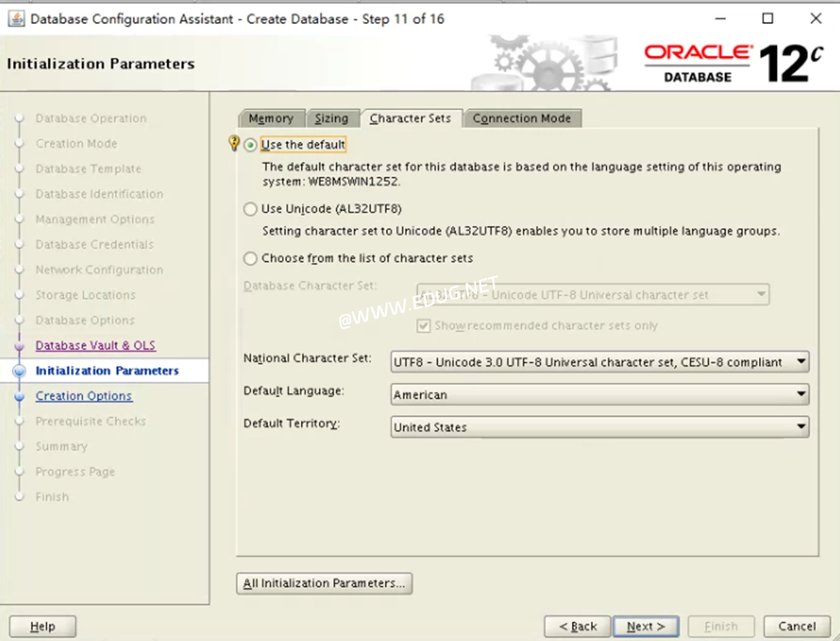Screen dimensions: 840x641
Task: Click the Database Credentials step label
Action: coord(94,244)
